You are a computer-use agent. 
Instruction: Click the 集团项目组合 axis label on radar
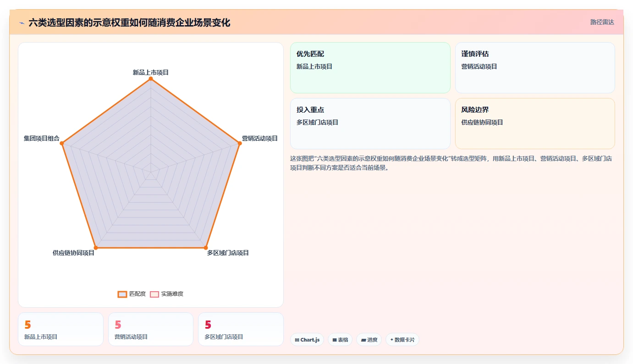42,138
